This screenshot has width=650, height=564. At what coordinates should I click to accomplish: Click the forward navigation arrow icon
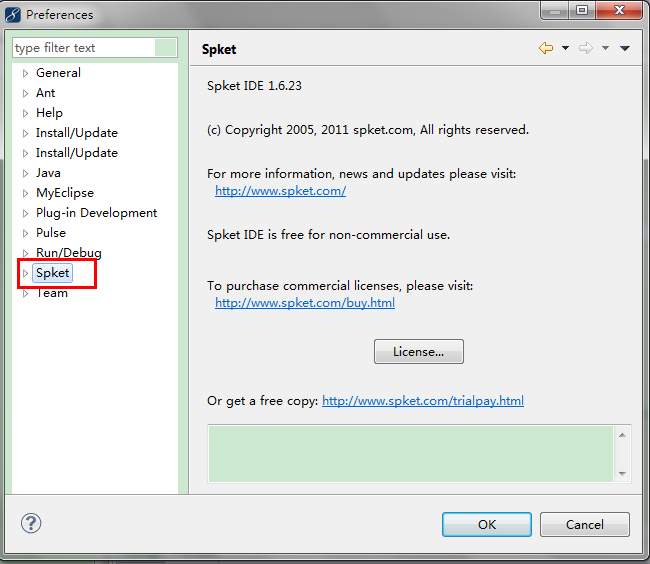[586, 48]
